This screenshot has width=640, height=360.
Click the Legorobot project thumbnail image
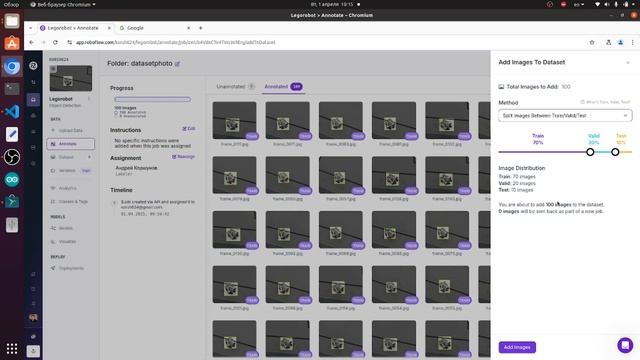click(71, 78)
